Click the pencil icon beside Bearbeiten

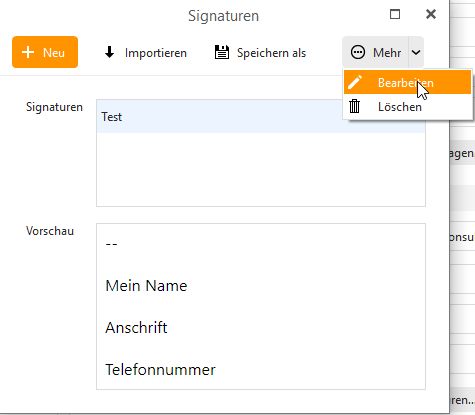click(355, 82)
